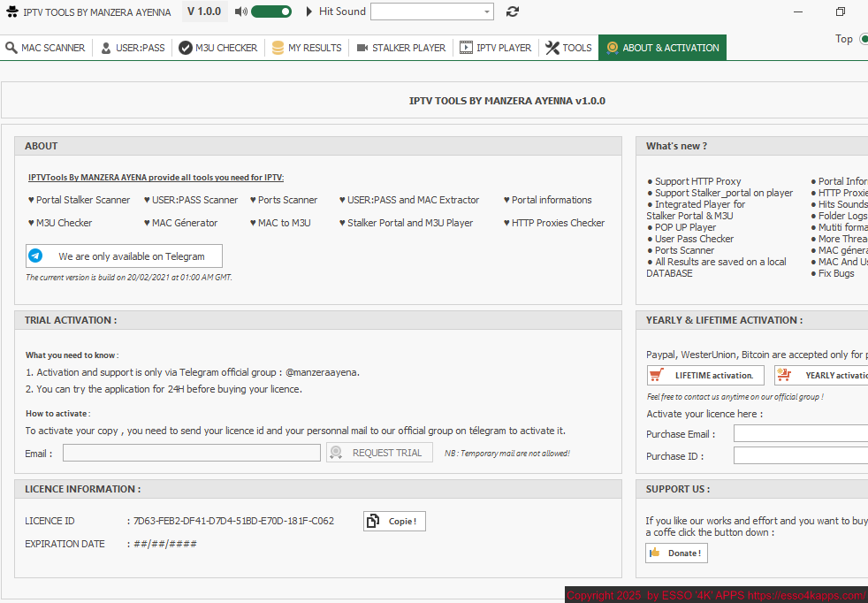The image size is (868, 603).
Task: Click the 'User Pass Checker' list entry
Action: tap(690, 239)
